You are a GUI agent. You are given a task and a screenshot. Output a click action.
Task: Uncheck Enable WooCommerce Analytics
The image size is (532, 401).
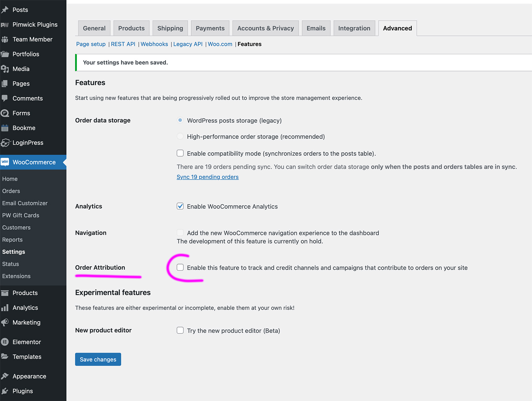(180, 206)
